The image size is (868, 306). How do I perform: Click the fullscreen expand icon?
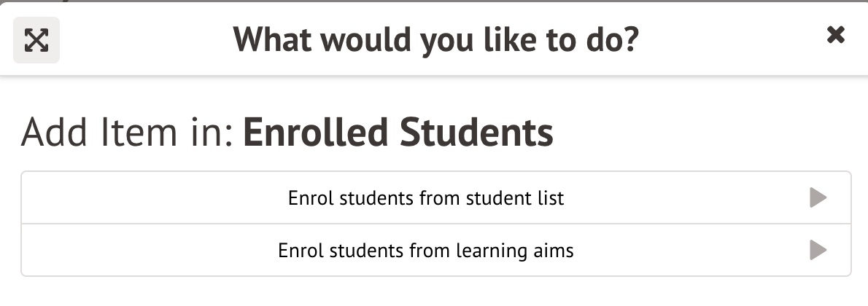(36, 40)
